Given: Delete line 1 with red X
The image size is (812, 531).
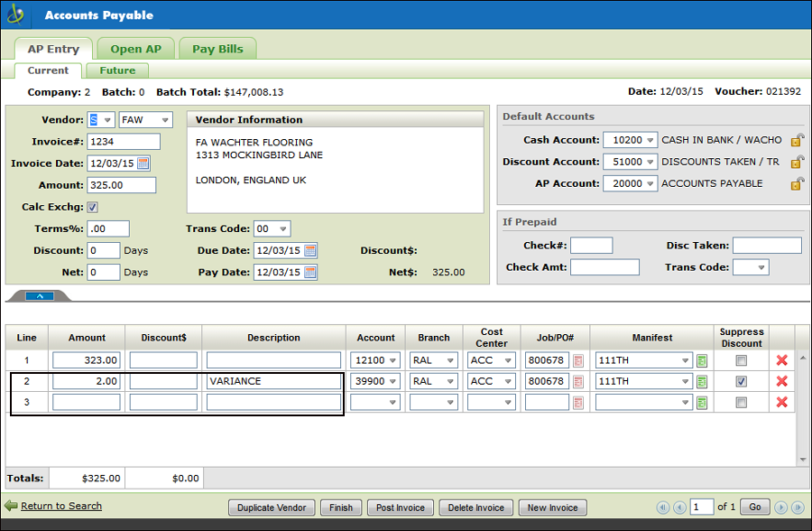Looking at the screenshot, I should pos(781,360).
